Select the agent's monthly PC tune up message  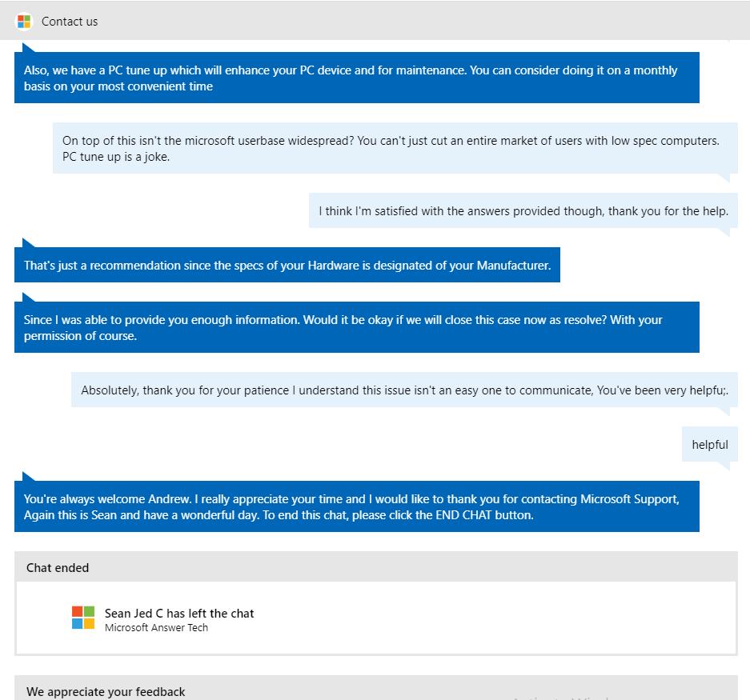point(356,78)
